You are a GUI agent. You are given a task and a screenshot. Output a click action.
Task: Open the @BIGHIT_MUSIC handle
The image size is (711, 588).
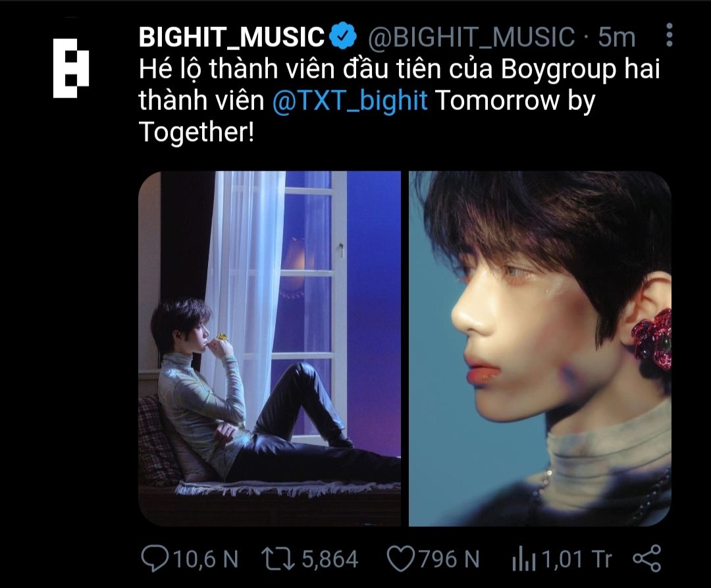[x=471, y=37]
